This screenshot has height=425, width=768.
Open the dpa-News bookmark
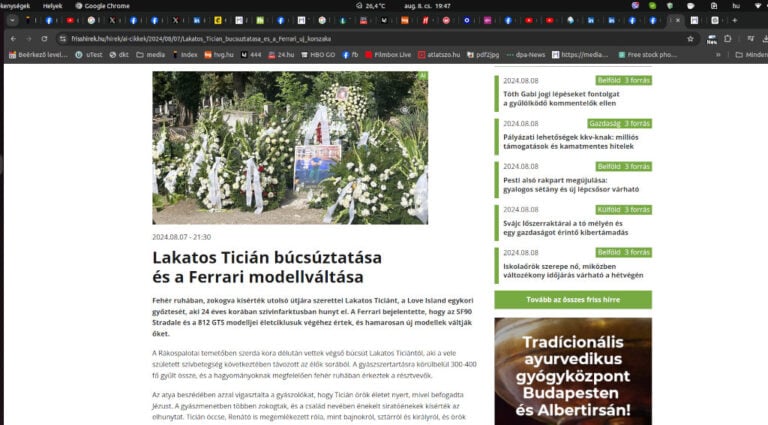tap(526, 55)
